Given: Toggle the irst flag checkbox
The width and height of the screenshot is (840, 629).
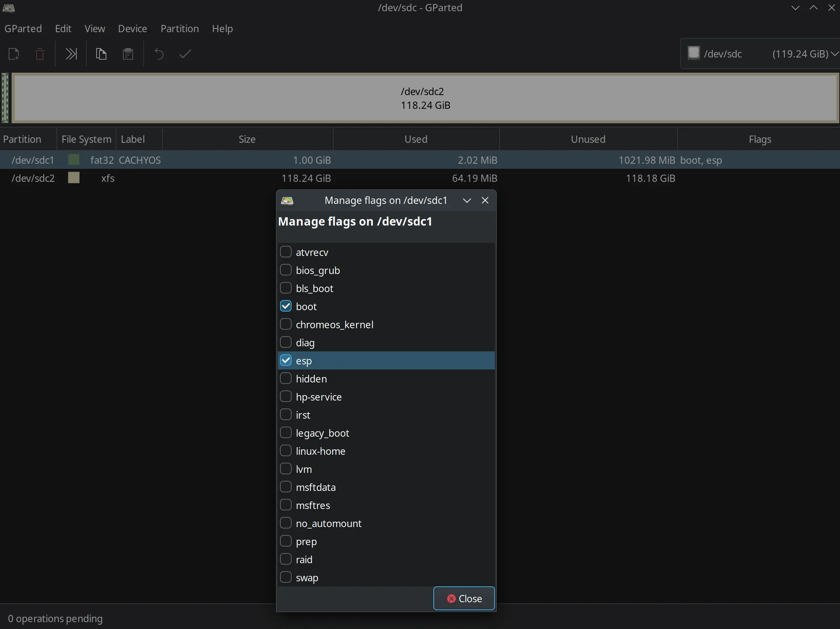Looking at the screenshot, I should 285,415.
